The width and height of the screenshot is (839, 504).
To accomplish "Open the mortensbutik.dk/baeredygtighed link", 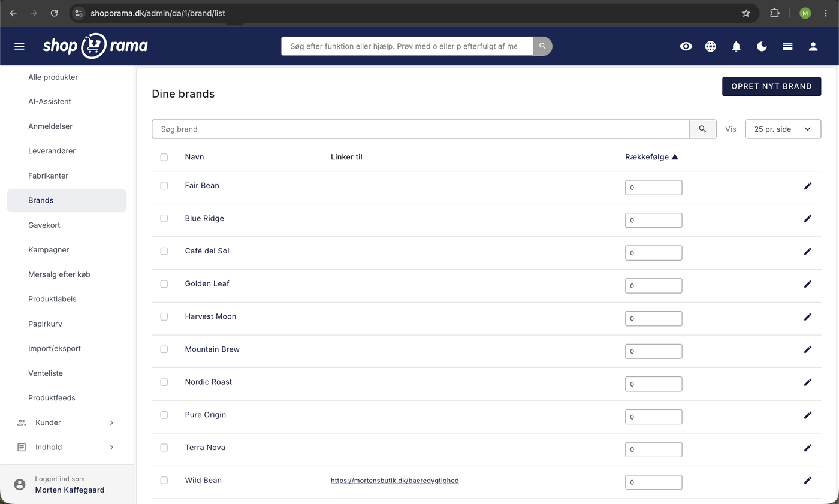I will coord(395,481).
